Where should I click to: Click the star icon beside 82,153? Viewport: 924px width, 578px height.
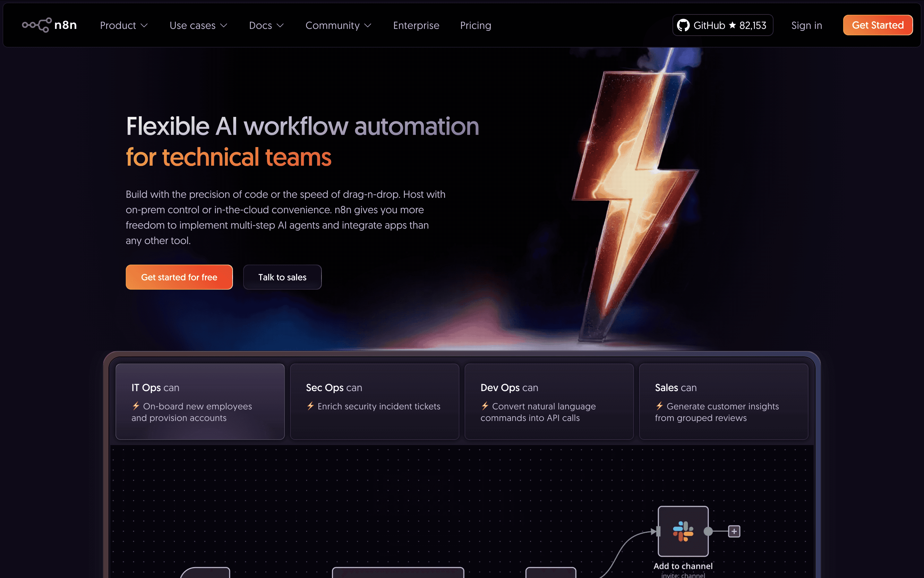coord(732,25)
